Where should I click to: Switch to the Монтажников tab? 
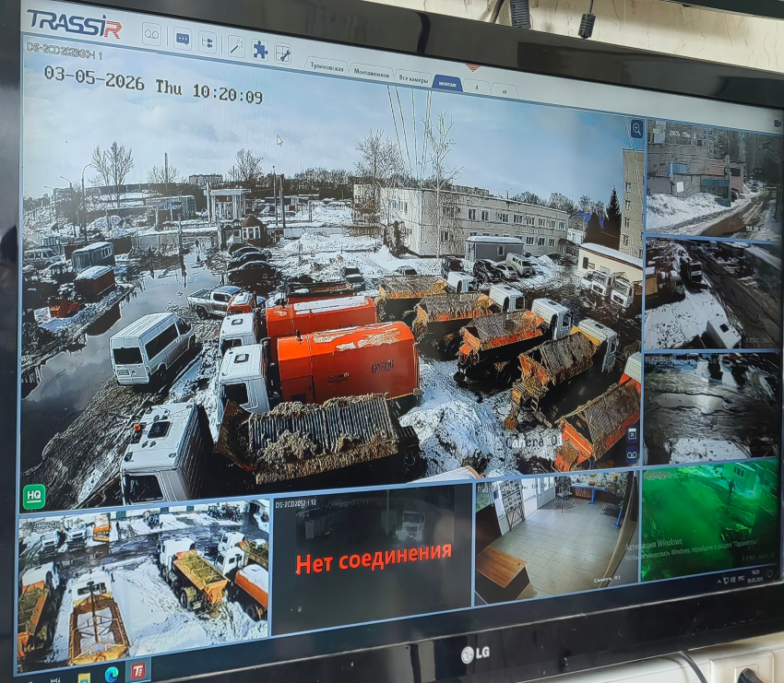pyautogui.click(x=371, y=73)
